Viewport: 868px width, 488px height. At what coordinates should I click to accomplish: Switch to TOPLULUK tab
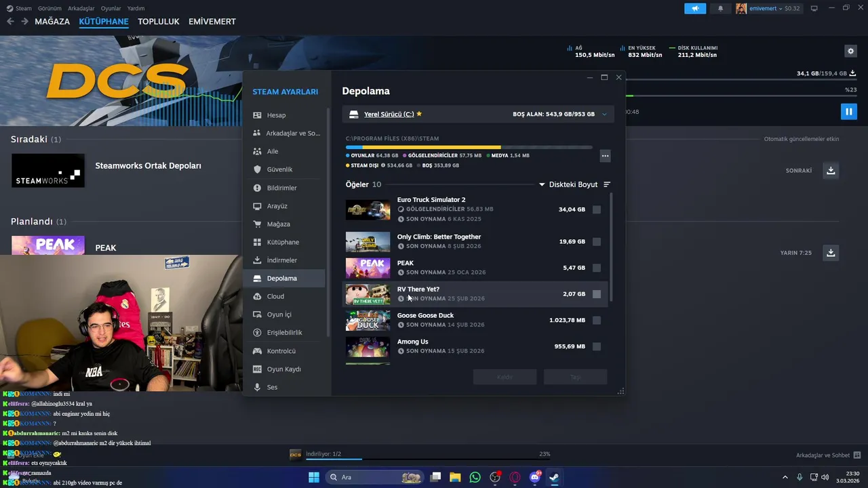point(159,22)
